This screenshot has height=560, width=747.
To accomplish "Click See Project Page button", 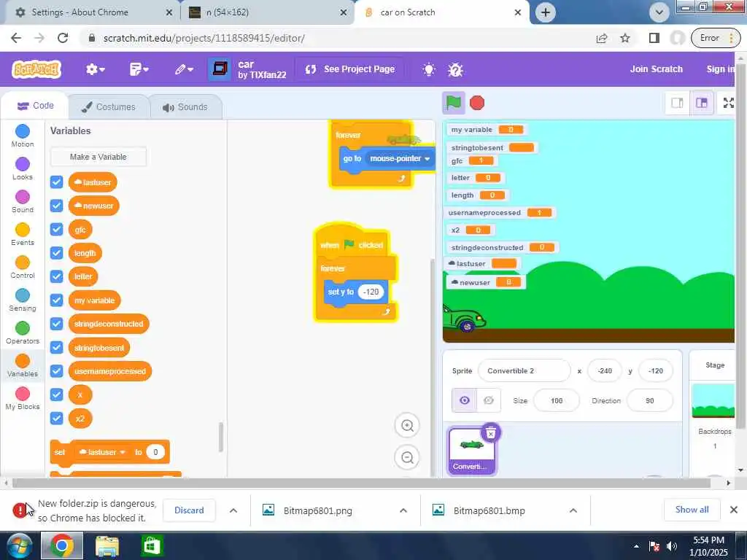I will tap(350, 69).
